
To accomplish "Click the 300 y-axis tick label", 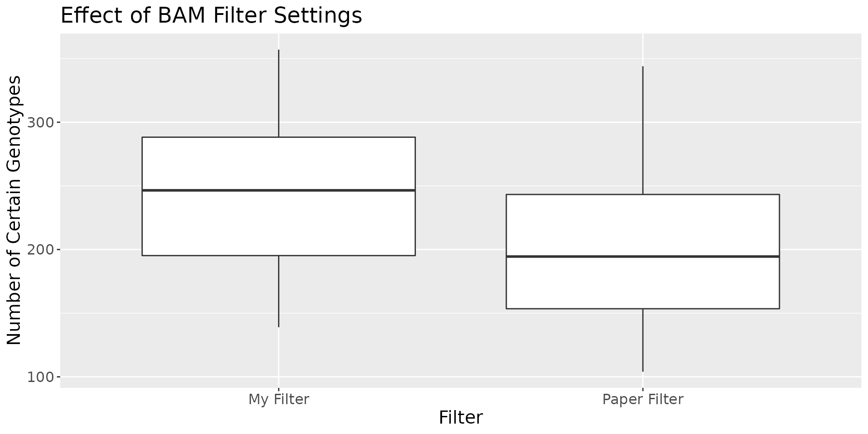I will pyautogui.click(x=41, y=123).
